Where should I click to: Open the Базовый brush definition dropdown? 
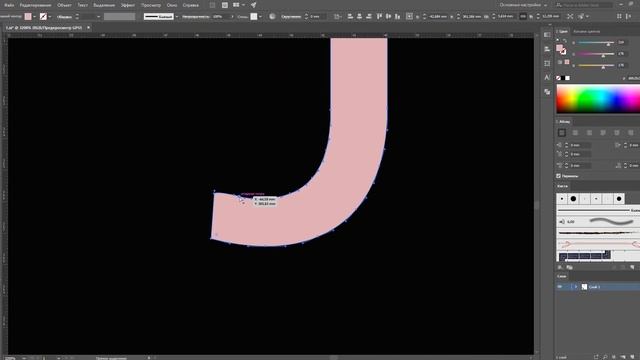coord(177,17)
